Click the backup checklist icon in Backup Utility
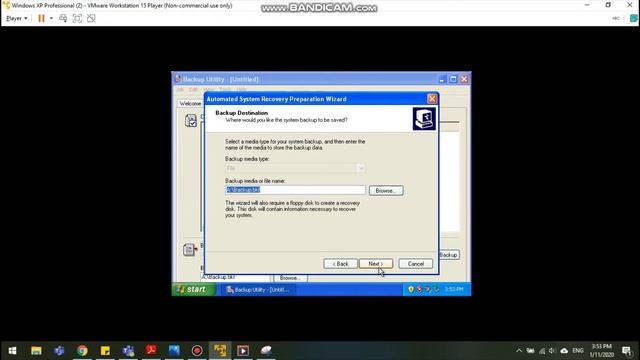640x360 pixels. click(191, 120)
